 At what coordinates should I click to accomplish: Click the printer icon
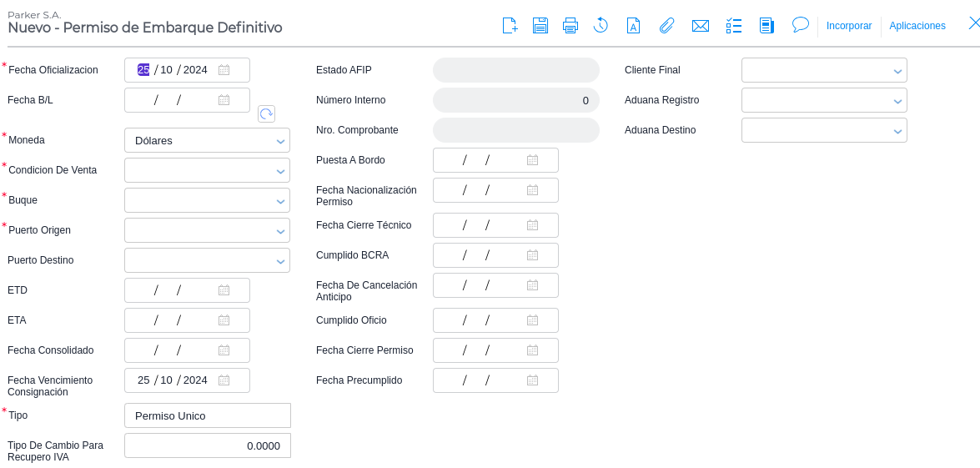[x=570, y=25]
